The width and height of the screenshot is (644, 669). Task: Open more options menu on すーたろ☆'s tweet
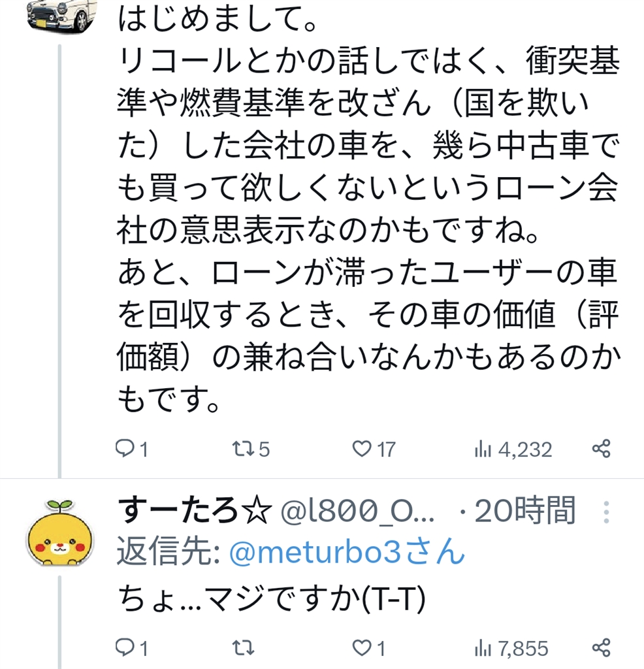pyautogui.click(x=607, y=512)
